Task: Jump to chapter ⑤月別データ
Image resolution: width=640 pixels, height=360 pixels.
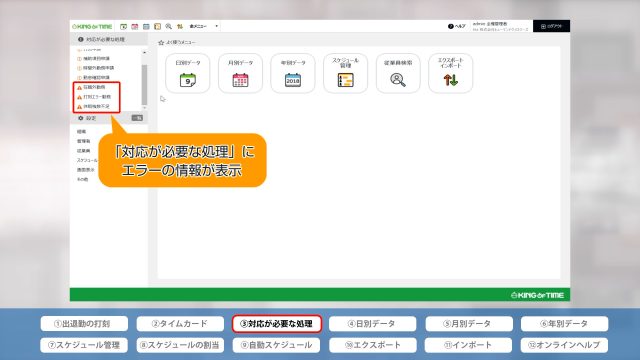Action: click(x=469, y=324)
